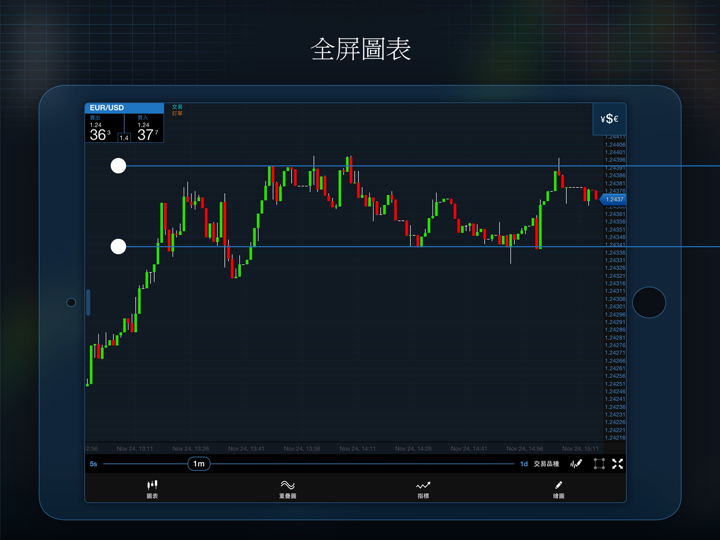Jump to the 5s timeframe label
This screenshot has height=540, width=720.
click(x=93, y=464)
